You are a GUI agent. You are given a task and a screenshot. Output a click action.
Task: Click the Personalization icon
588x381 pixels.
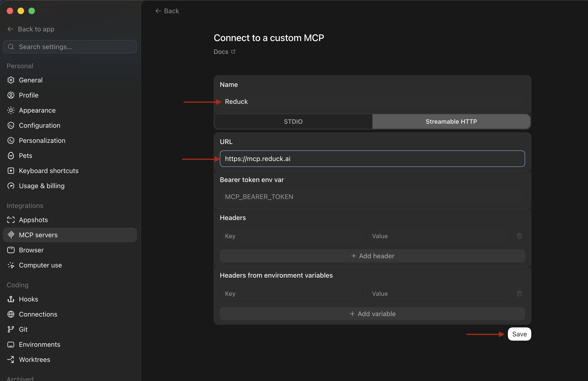(11, 140)
